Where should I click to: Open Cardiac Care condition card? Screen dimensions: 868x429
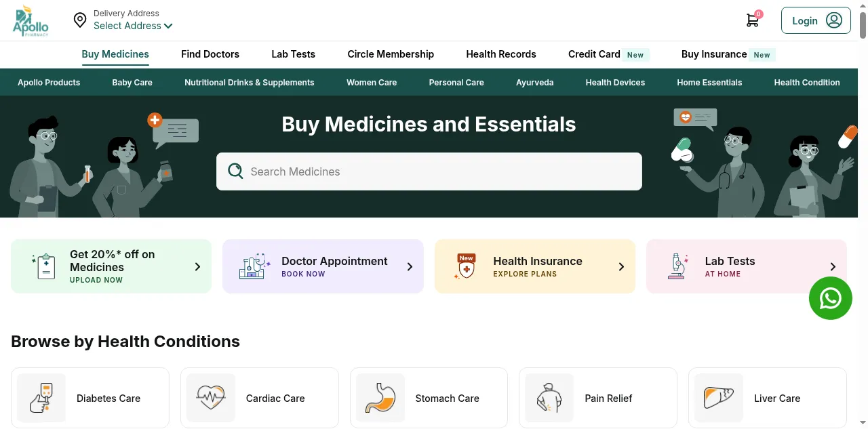(x=260, y=398)
